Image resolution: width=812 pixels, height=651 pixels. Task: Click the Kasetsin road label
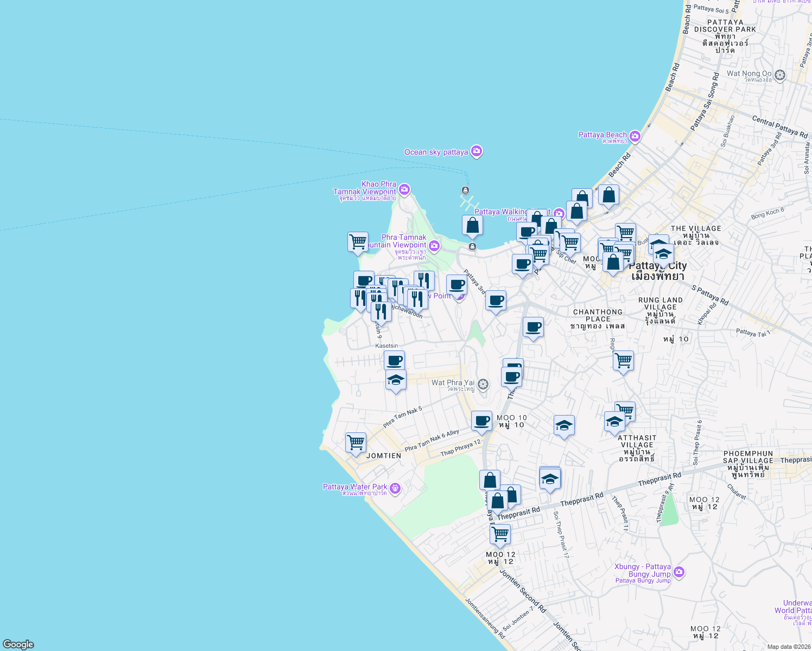point(386,346)
